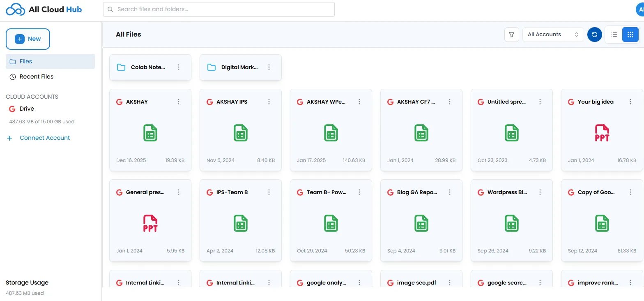
Task: Click the Connect Account link
Action: pos(45,138)
